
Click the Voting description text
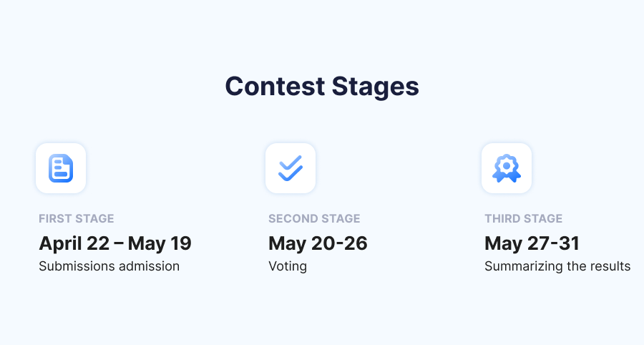pos(288,266)
